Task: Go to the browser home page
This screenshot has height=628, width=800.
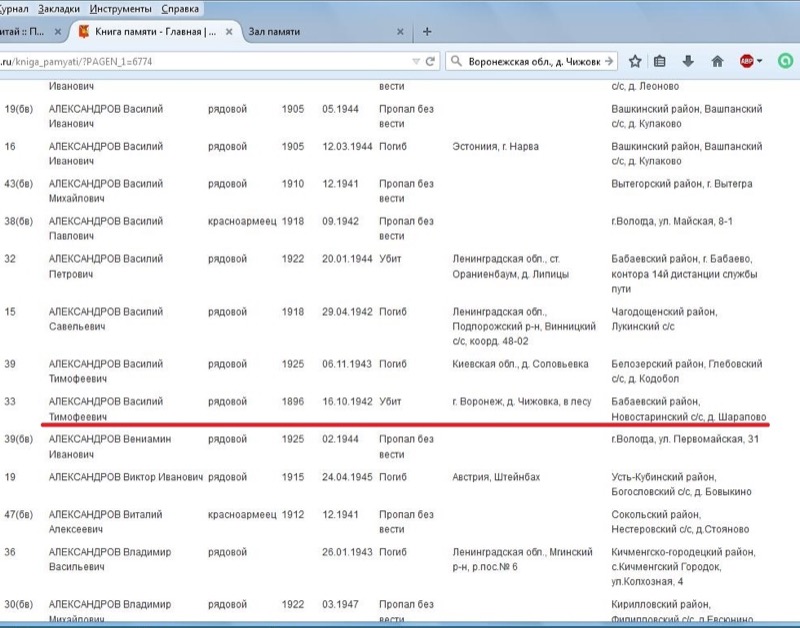Action: click(717, 61)
